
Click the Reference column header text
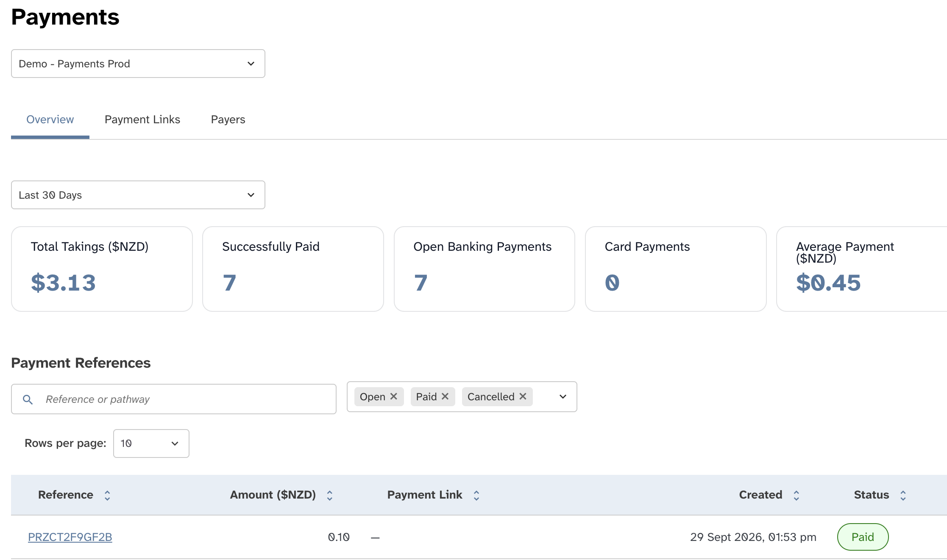click(x=66, y=495)
